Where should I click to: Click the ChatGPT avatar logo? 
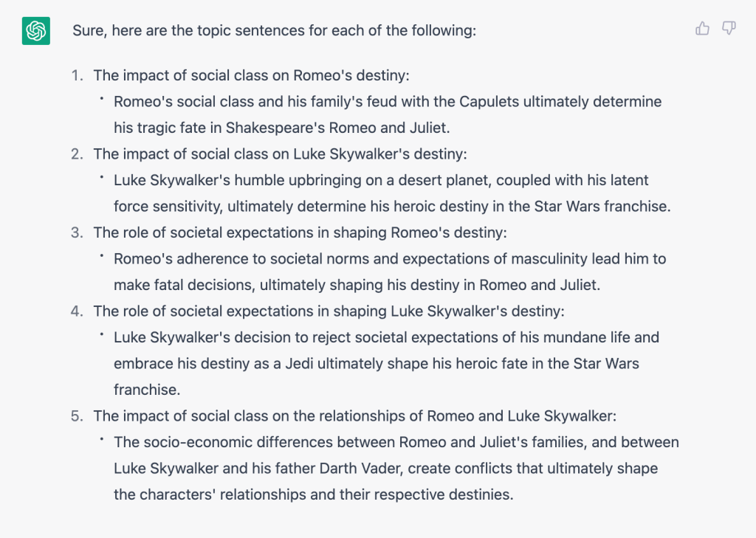pyautogui.click(x=36, y=31)
